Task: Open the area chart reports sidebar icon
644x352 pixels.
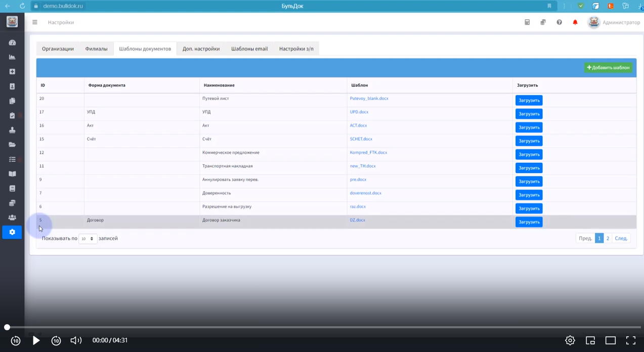Action: [x=12, y=57]
